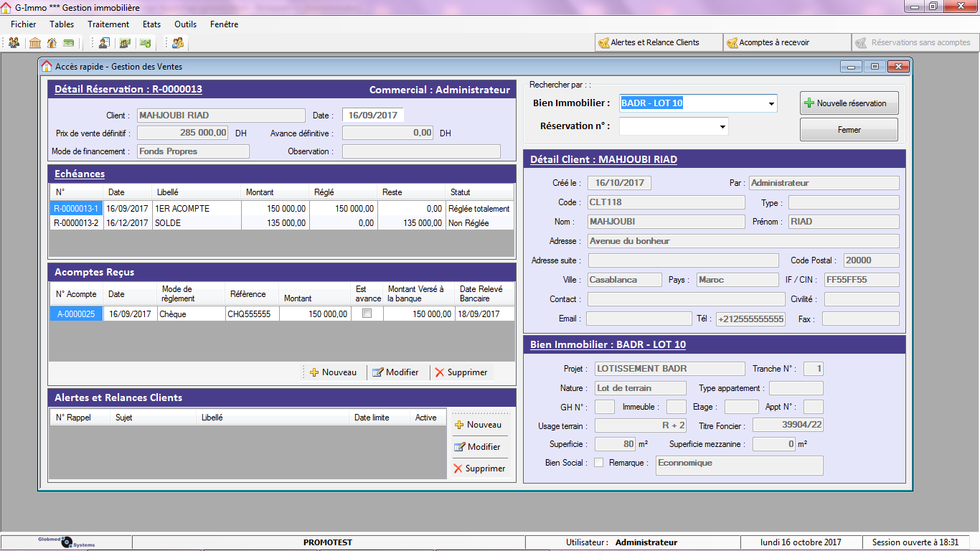Open the Etats menu
Viewport: 980px width, 551px height.
[x=151, y=24]
